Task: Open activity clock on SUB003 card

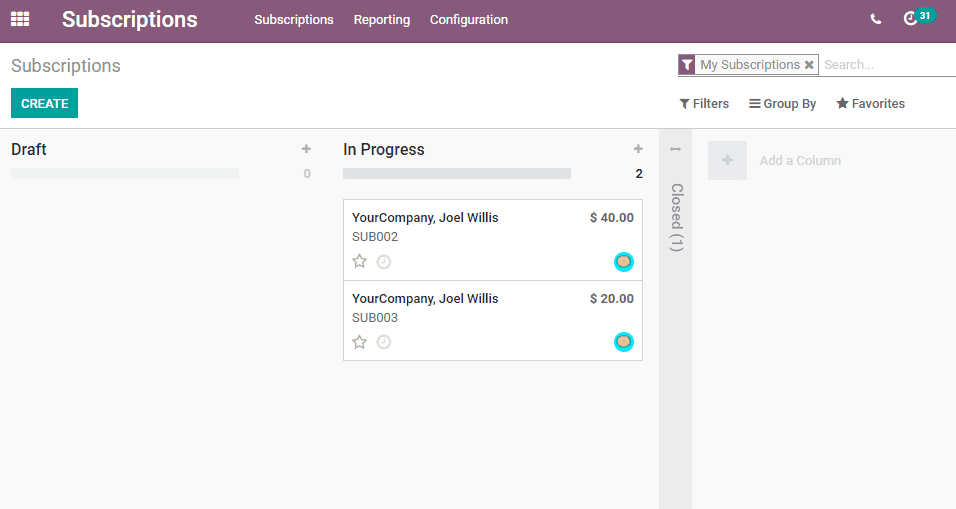Action: pyautogui.click(x=383, y=342)
